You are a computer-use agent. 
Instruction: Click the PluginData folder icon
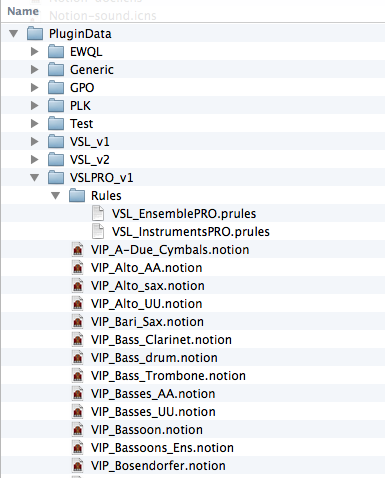pos(35,33)
